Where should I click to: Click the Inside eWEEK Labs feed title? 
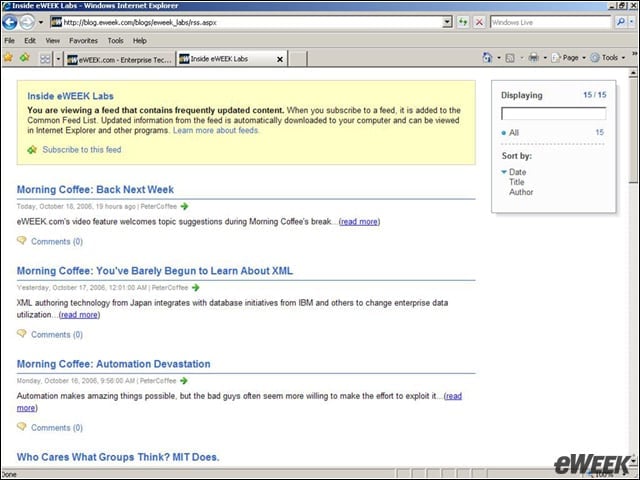70,96
